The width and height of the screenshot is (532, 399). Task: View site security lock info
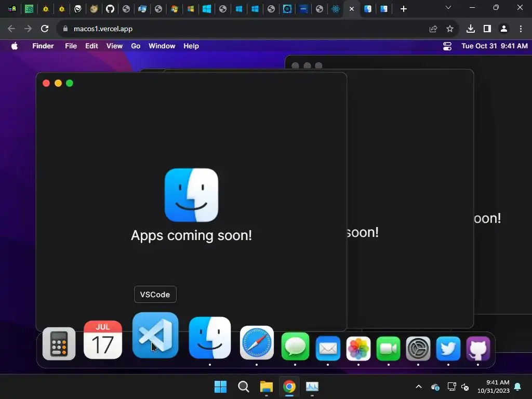click(65, 29)
